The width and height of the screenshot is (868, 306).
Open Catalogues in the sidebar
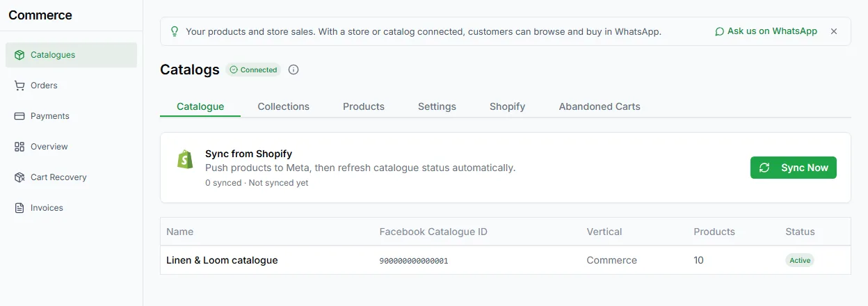coord(71,55)
